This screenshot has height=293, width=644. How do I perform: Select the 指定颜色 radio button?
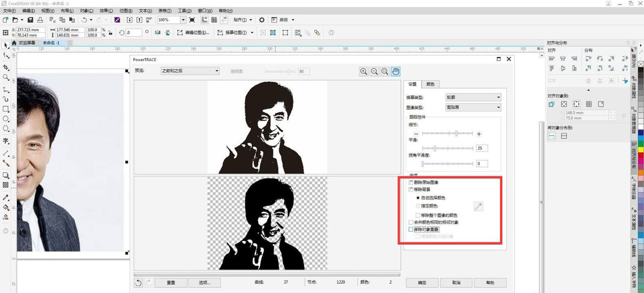[419, 206]
